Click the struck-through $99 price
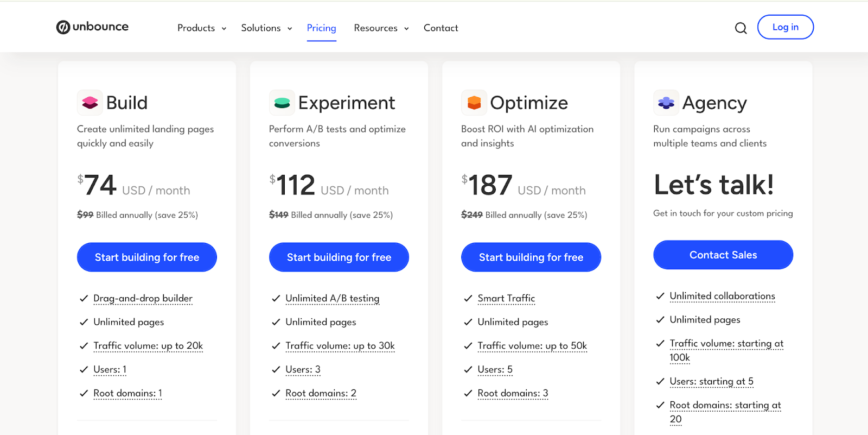The width and height of the screenshot is (868, 435). tap(85, 215)
